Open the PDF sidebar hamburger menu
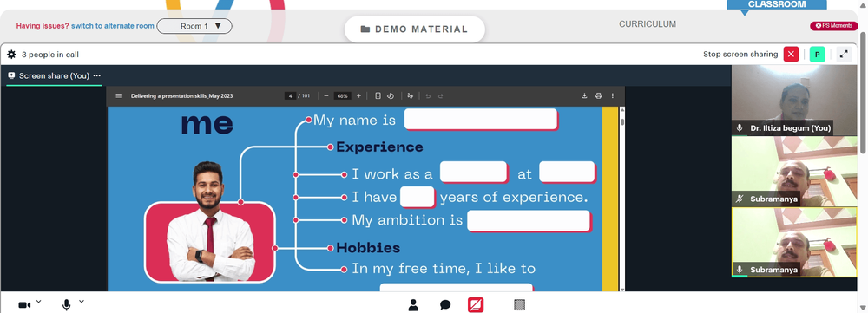 pyautogui.click(x=118, y=95)
